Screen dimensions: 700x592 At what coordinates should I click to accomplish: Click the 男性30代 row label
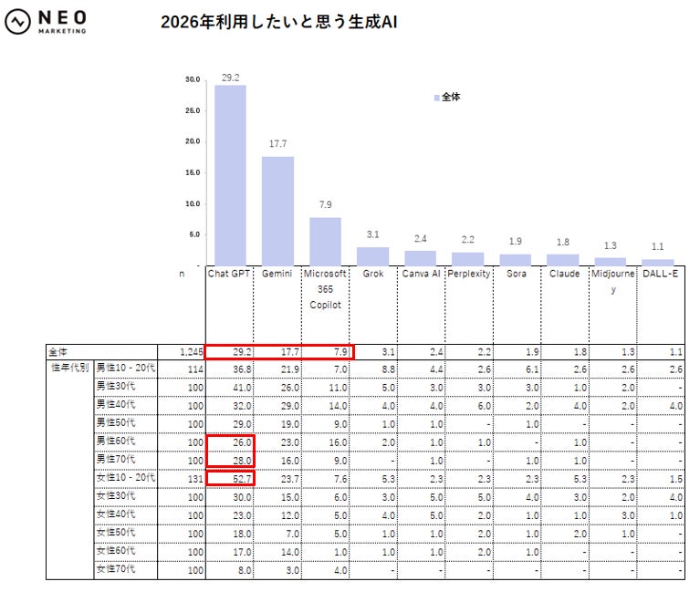116,387
